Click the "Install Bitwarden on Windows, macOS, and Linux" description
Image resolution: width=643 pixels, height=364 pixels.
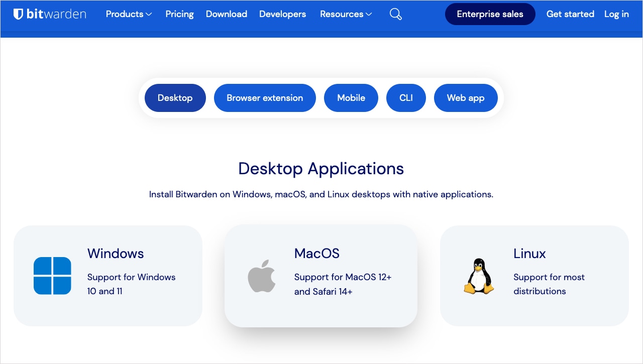[321, 194]
